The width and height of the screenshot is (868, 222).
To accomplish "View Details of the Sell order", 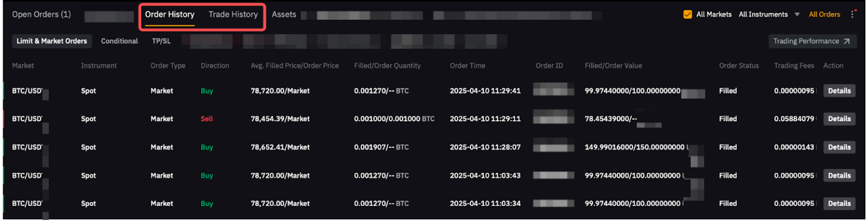I will (839, 119).
